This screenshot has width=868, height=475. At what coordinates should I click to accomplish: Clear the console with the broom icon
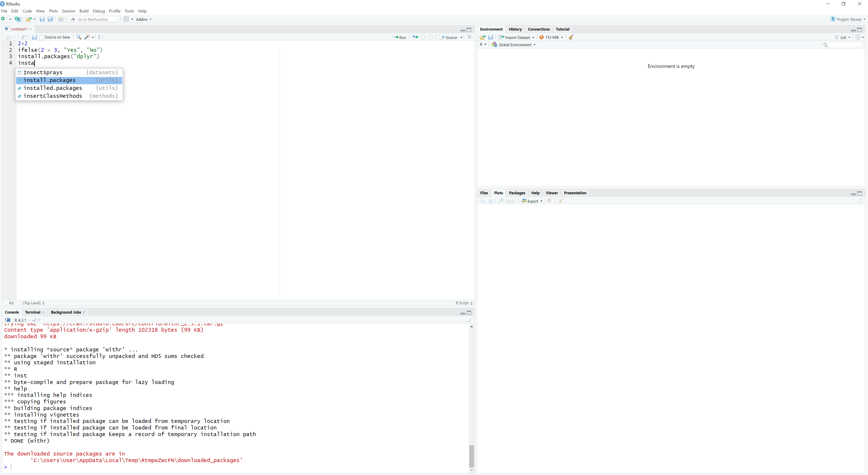coord(469,320)
